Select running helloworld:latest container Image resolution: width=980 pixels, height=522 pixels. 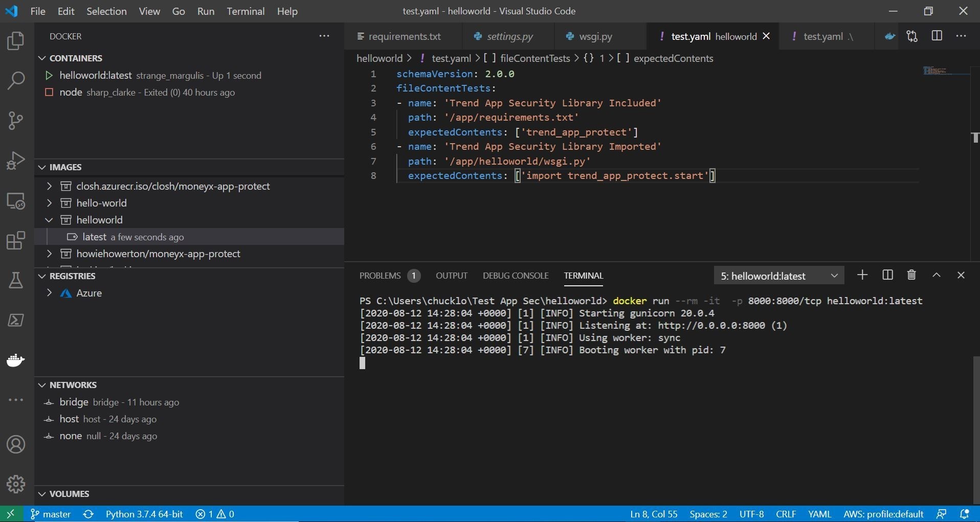point(189,76)
